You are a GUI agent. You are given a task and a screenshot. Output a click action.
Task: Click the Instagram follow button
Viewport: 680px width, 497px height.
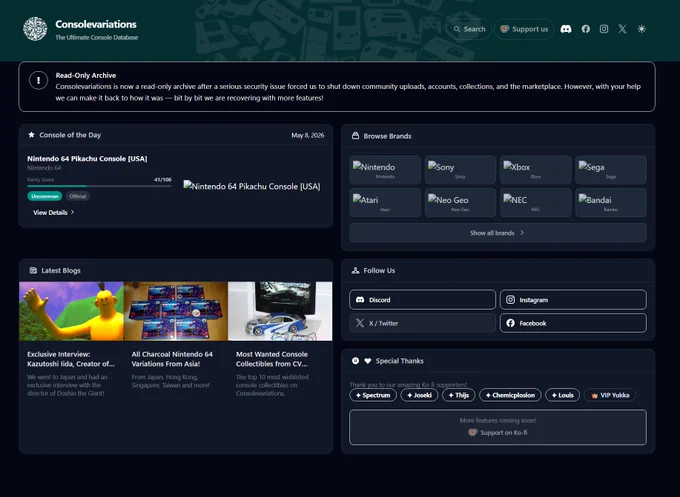click(x=573, y=300)
